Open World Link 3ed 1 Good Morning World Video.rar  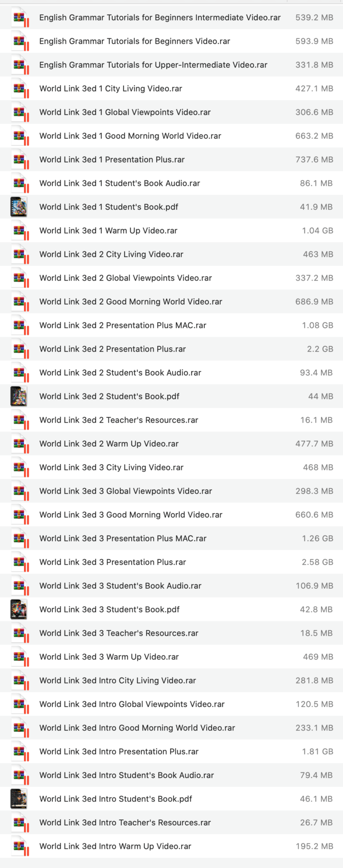pyautogui.click(x=130, y=136)
